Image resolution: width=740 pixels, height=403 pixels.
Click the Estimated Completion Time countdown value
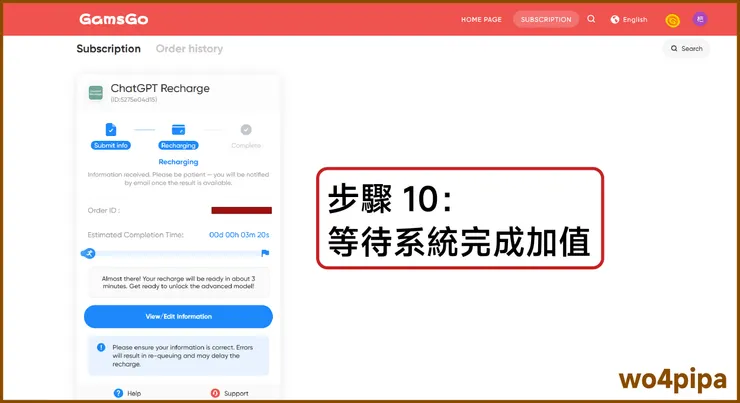[x=239, y=235]
